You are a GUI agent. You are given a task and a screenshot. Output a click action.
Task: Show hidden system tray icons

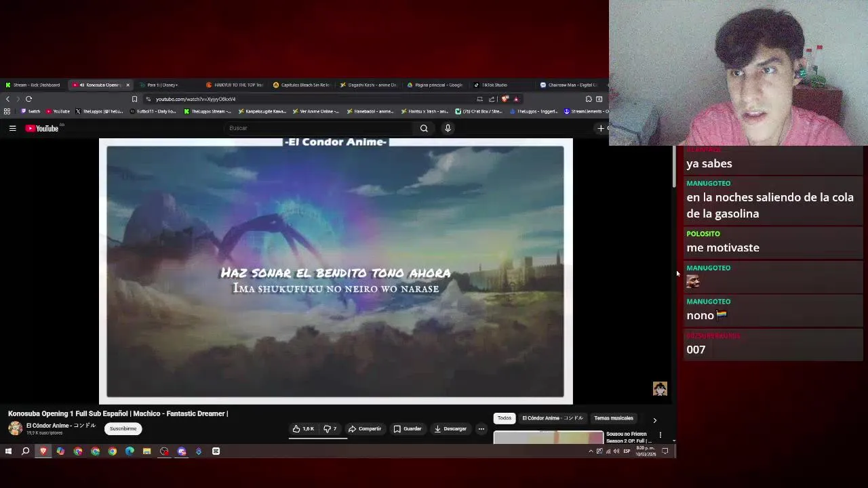pyautogui.click(x=591, y=451)
